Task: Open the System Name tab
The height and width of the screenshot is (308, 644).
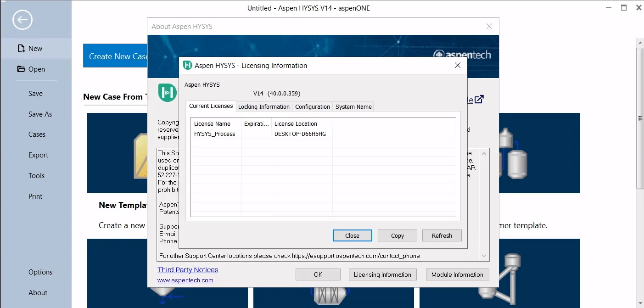Action: [x=353, y=106]
